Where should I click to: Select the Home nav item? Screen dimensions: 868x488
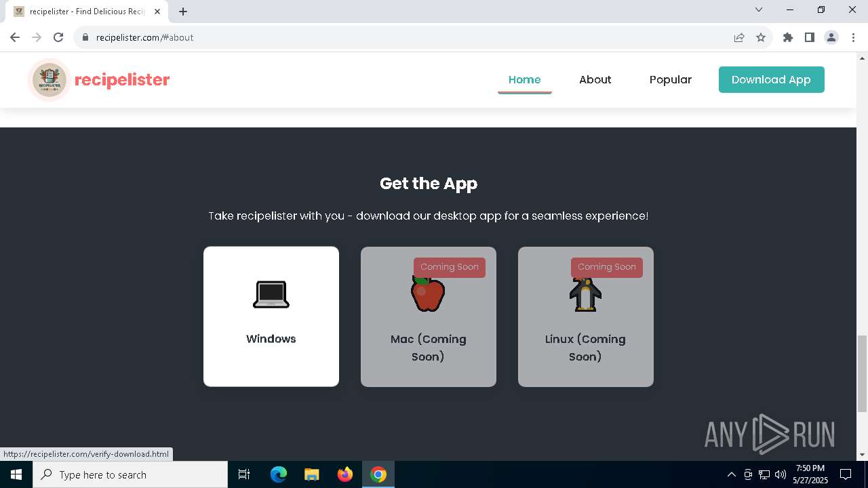(525, 79)
